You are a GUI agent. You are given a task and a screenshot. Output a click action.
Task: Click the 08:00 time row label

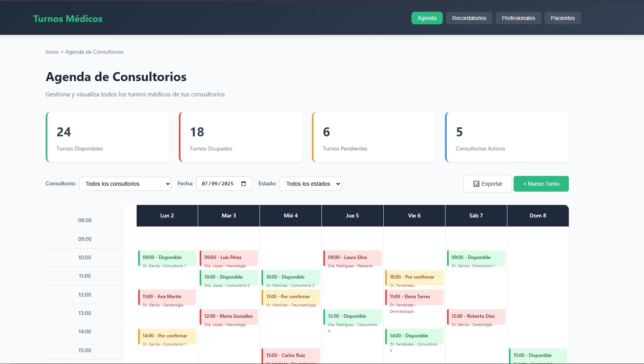coord(85,220)
